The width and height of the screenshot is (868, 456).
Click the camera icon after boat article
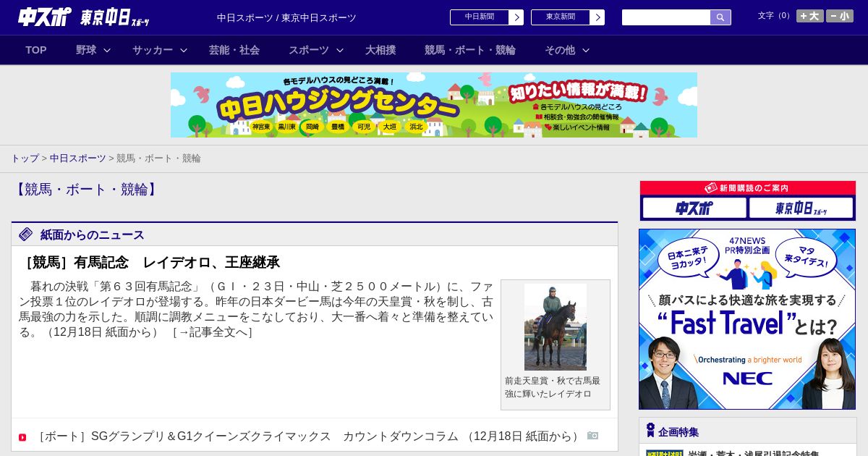593,436
